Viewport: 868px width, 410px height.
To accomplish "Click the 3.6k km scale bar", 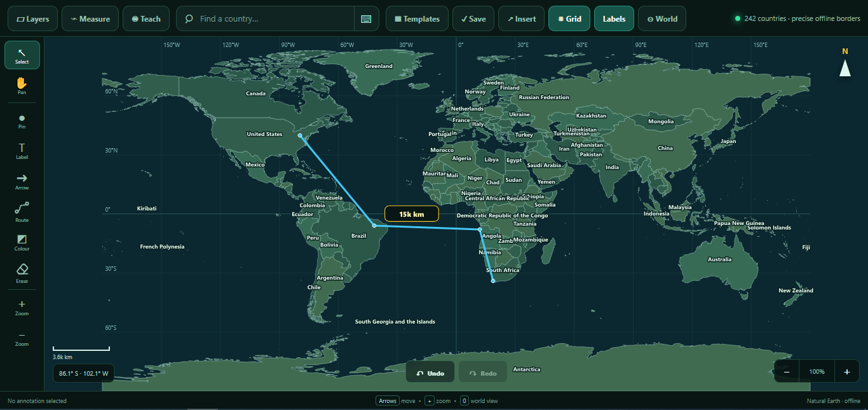I will pos(81,352).
